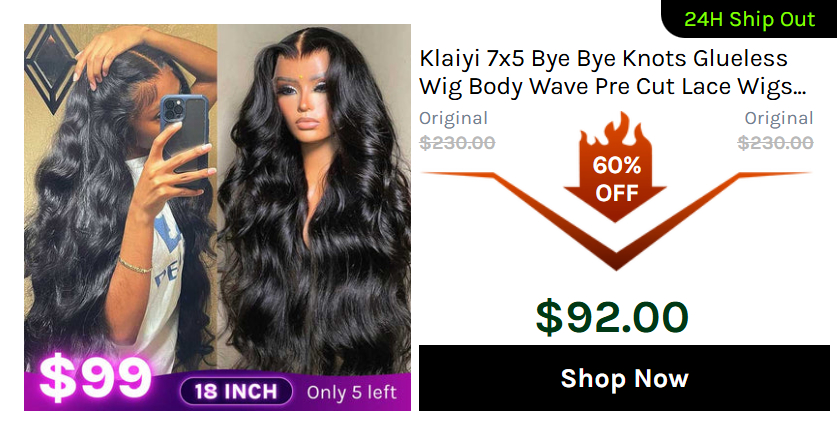
Task: Select the 24H Ship Out badge
Action: pyautogui.click(x=749, y=19)
